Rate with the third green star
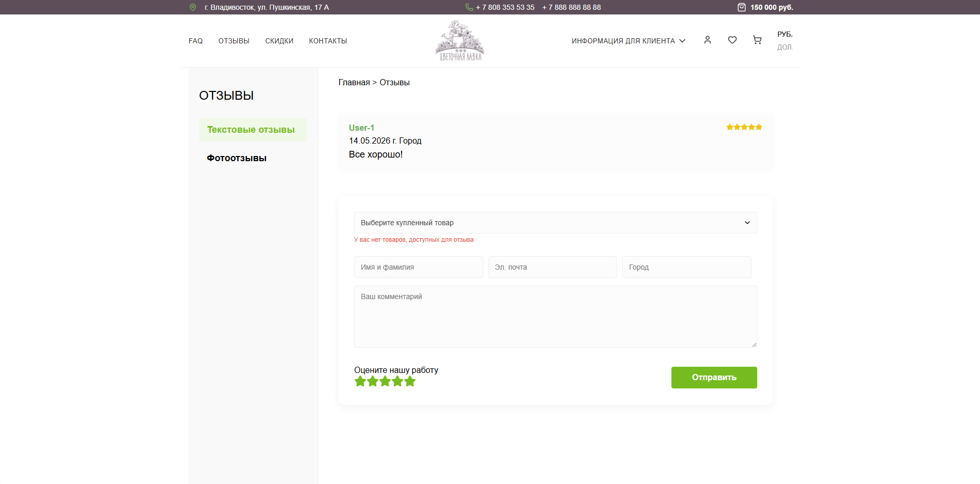 click(385, 381)
